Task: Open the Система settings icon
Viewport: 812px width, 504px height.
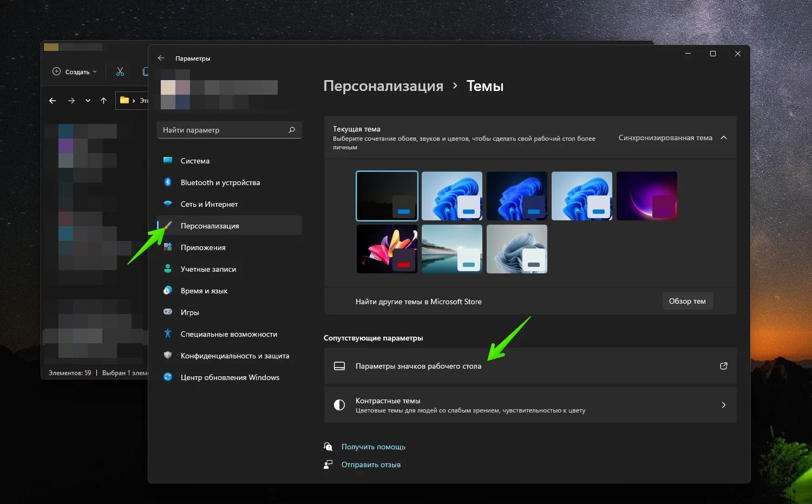Action: click(168, 160)
